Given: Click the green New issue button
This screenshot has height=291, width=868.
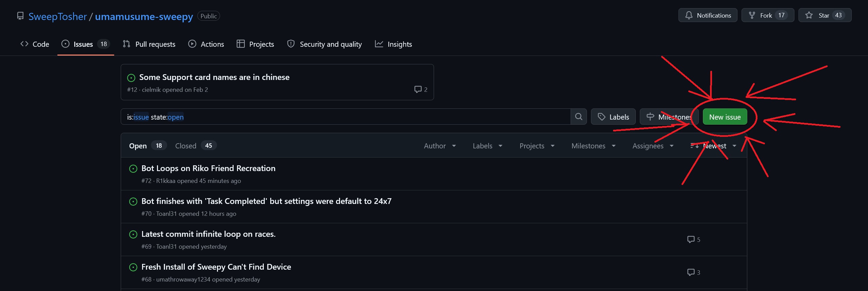Looking at the screenshot, I should 725,117.
